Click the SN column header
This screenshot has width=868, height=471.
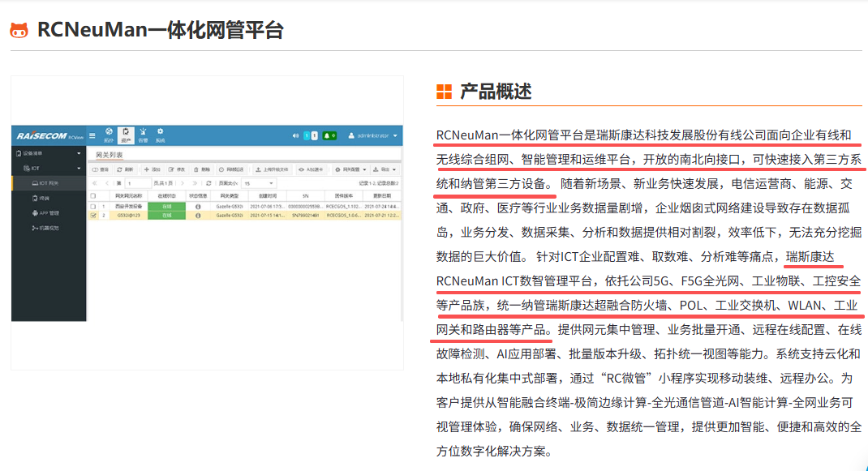pos(305,196)
